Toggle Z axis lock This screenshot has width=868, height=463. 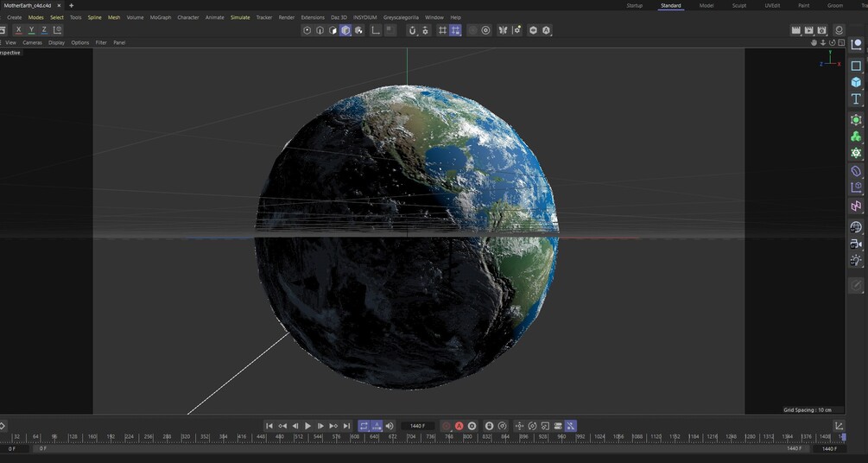point(44,30)
